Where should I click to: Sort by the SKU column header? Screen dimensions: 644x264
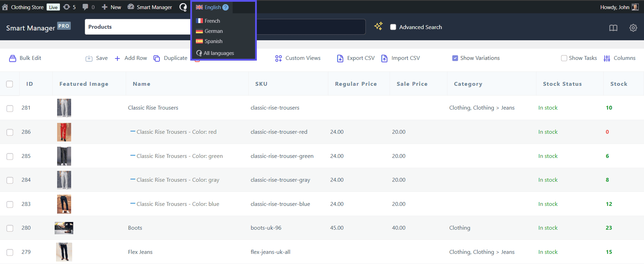click(x=261, y=84)
